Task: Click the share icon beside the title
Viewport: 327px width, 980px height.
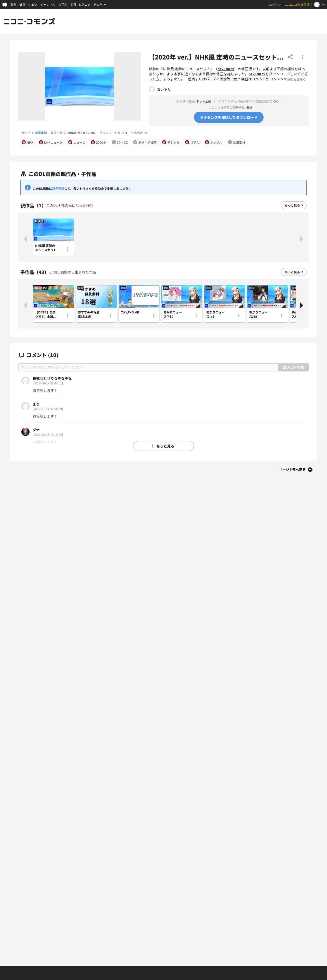Action: pos(290,57)
